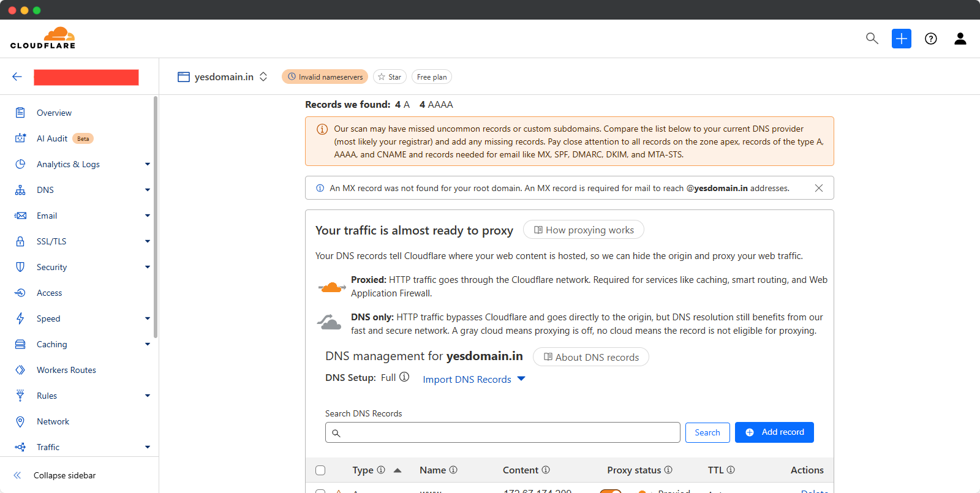
Task: Open About DNS records link
Action: pyautogui.click(x=591, y=357)
